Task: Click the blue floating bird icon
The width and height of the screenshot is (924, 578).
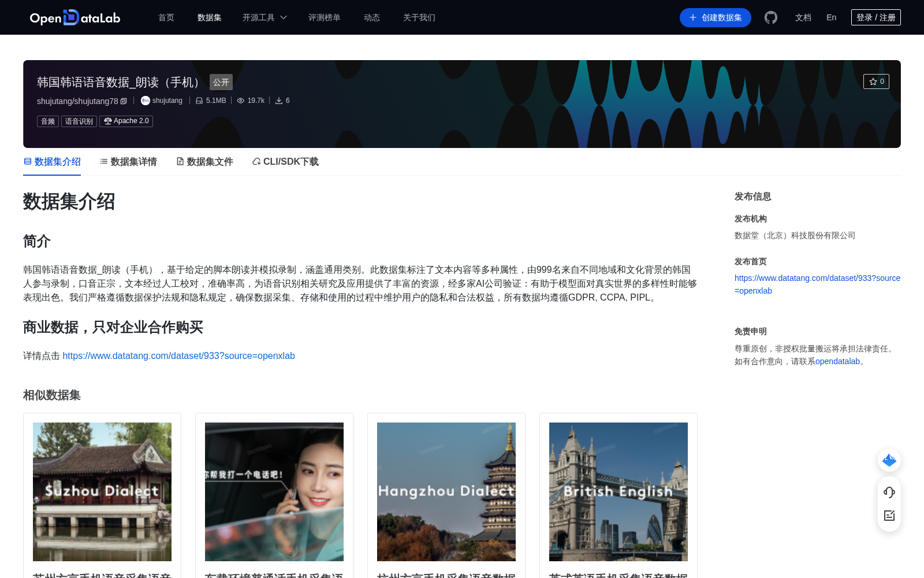Action: point(889,460)
